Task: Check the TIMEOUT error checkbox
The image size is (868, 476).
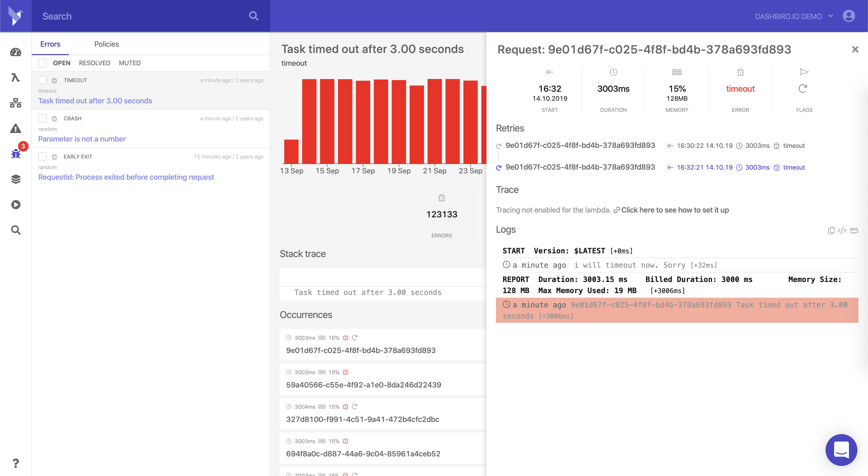Action: [x=42, y=80]
